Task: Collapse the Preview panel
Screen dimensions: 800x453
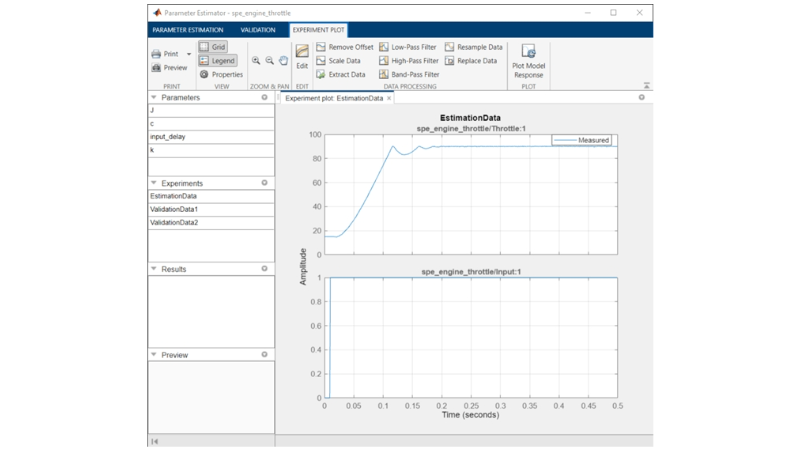Action: coord(154,355)
